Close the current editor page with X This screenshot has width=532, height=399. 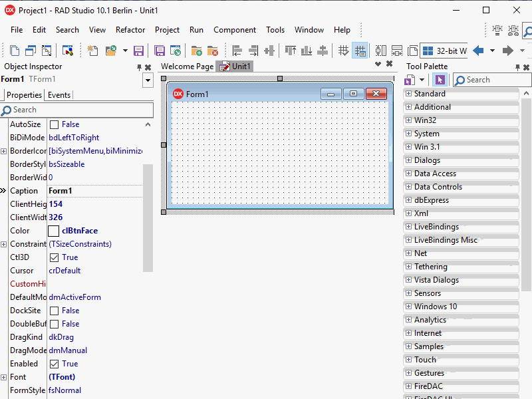390,64
